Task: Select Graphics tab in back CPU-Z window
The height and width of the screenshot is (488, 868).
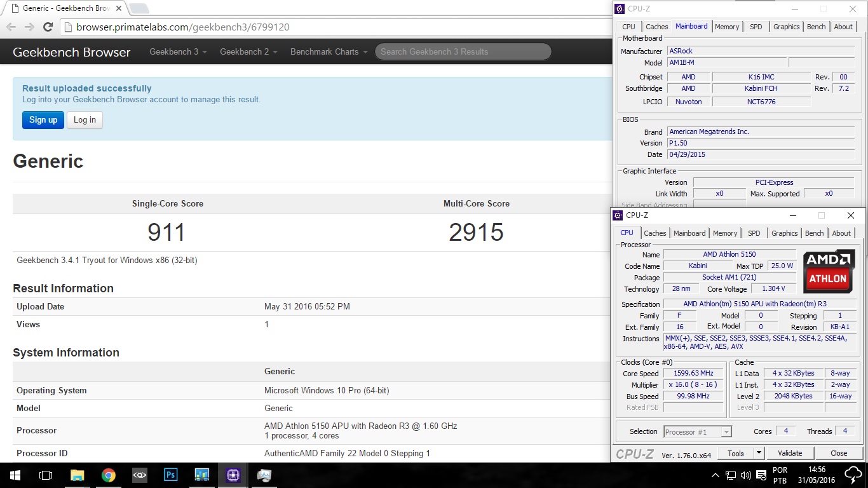Action: [x=787, y=27]
